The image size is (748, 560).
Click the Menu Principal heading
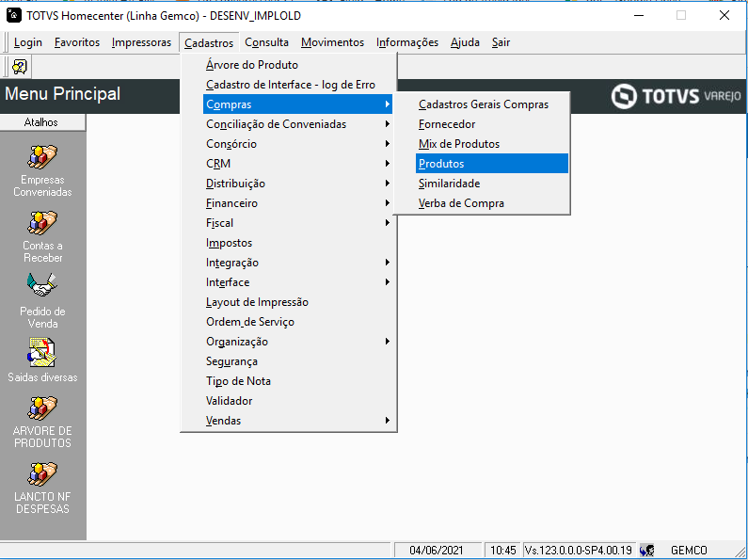pyautogui.click(x=62, y=93)
